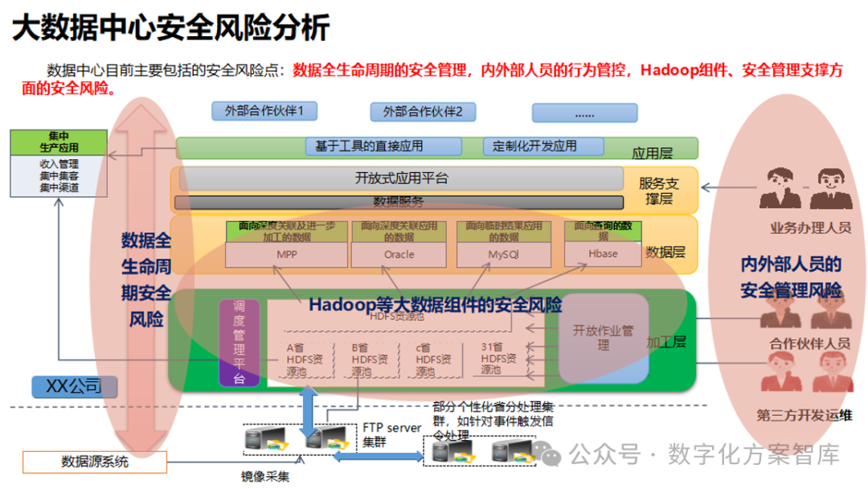Select the 收入管理 line
Image resolution: width=868 pixels, height=489 pixels.
59,164
